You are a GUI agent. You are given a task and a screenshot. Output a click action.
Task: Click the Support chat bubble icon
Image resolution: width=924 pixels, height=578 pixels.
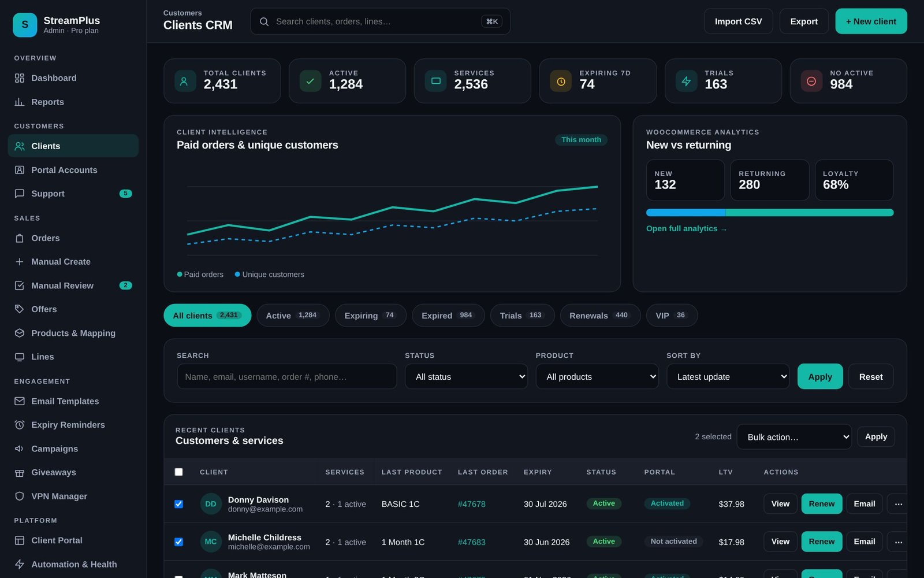point(20,194)
